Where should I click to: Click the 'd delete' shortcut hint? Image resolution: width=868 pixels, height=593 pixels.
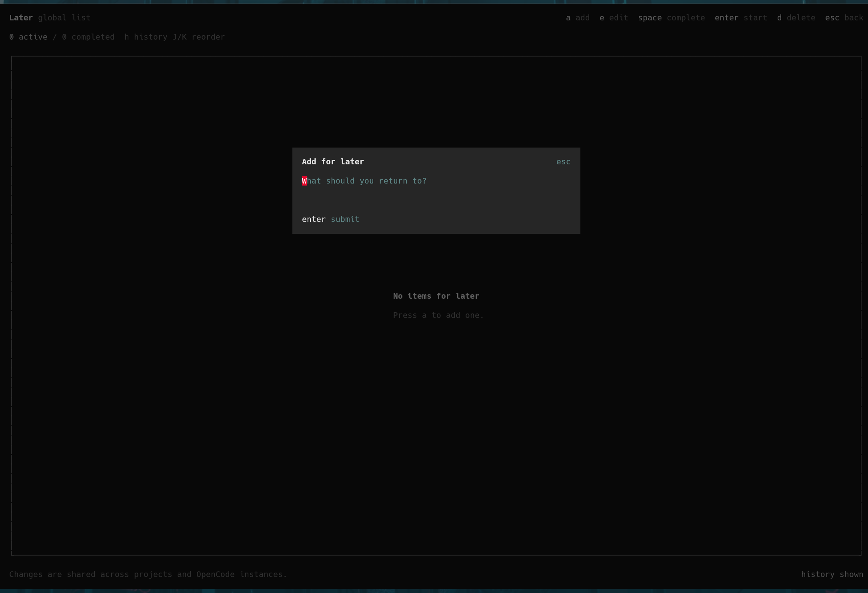click(x=796, y=18)
